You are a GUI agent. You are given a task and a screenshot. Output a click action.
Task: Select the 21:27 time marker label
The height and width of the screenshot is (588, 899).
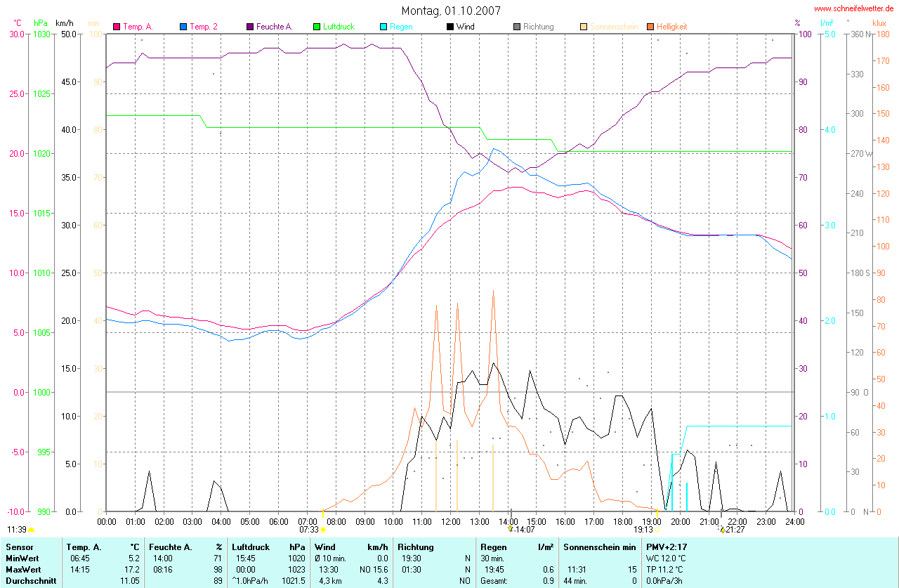click(x=735, y=530)
